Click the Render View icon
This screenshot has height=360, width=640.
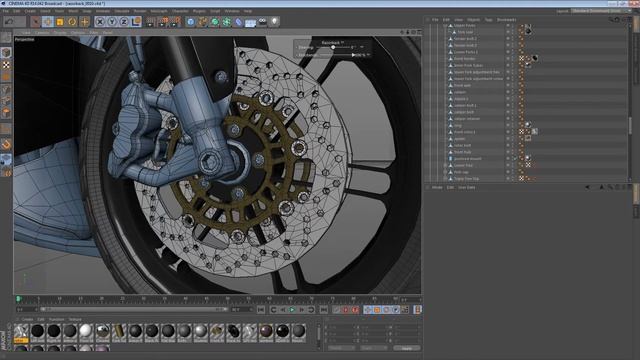pyautogui.click(x=151, y=21)
